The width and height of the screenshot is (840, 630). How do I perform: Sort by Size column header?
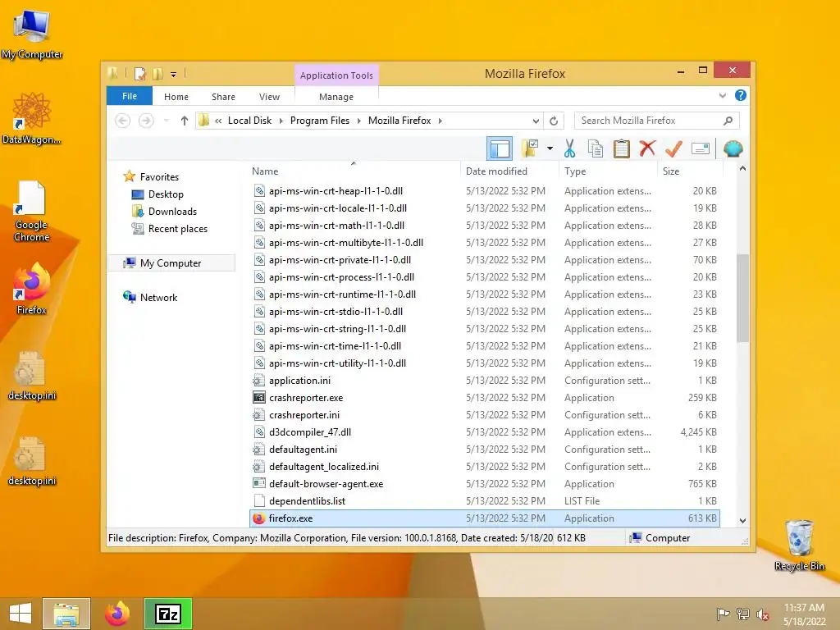click(x=689, y=171)
